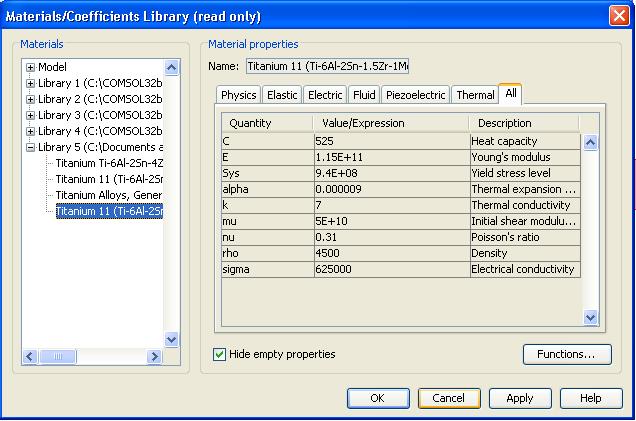Switch to the Thermal tab
This screenshot has width=636, height=421.
(x=475, y=95)
